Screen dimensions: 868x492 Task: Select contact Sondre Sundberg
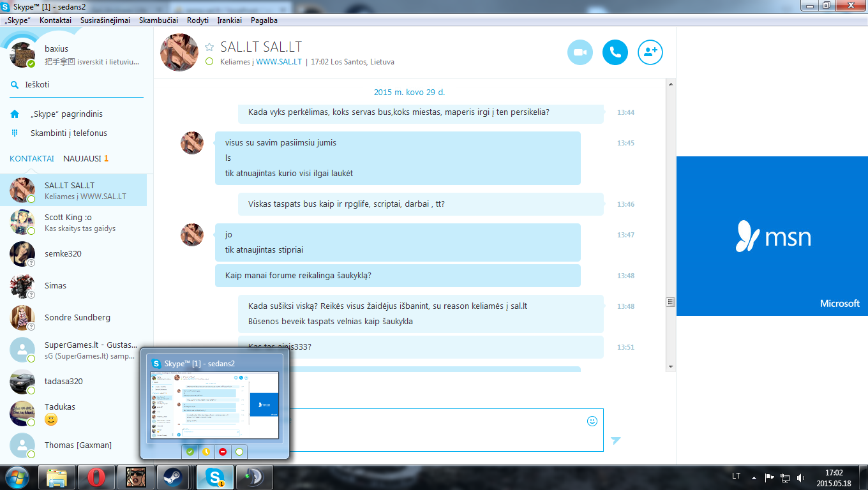pyautogui.click(x=73, y=318)
